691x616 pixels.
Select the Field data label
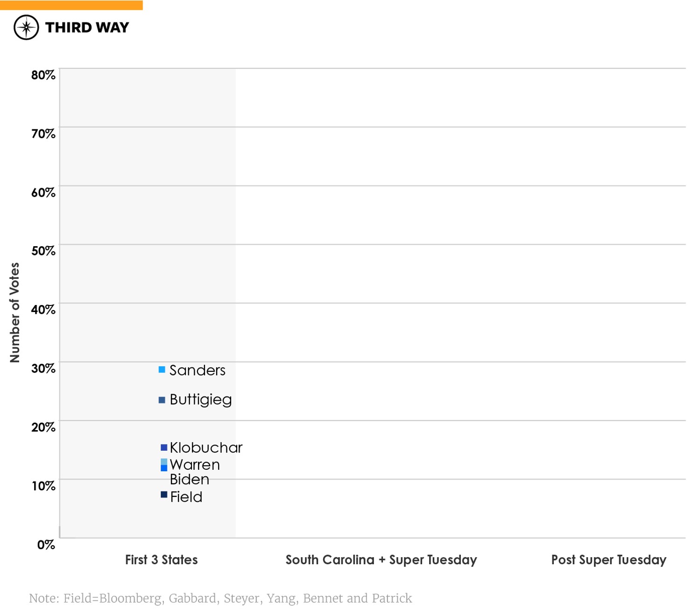point(186,497)
